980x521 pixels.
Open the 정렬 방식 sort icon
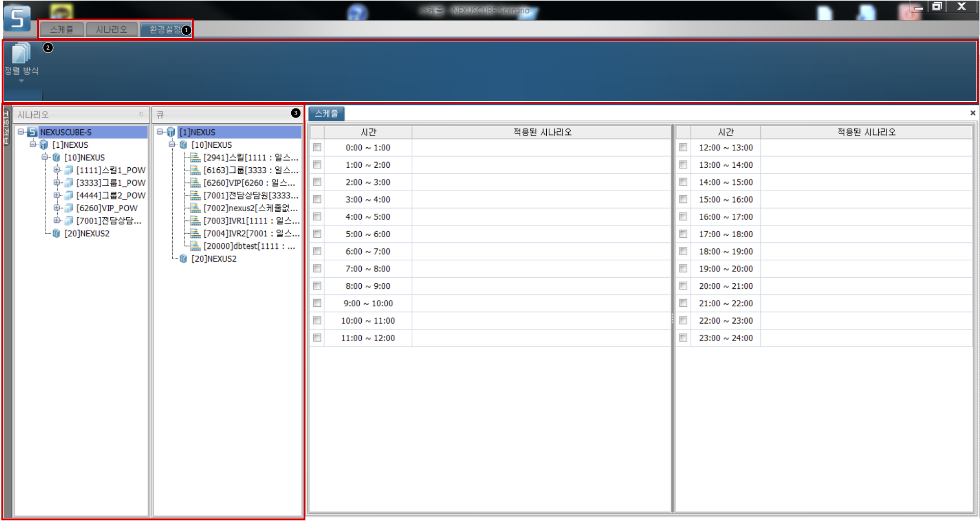[21, 53]
